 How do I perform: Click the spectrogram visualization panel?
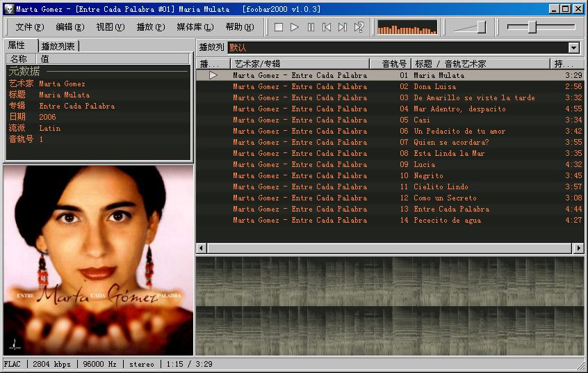coord(390,306)
